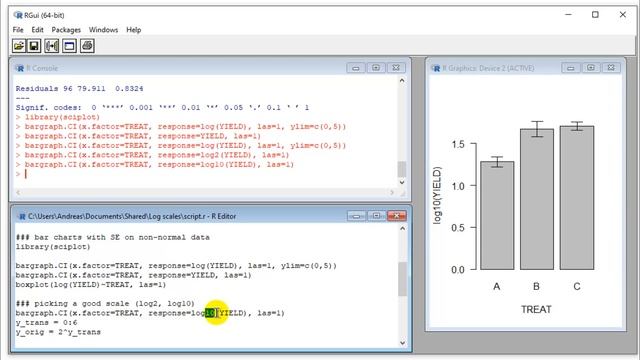Screen dimensions: 640x360
Task: Minimize the R Graphics Device 2 window
Action: [x=571, y=68]
